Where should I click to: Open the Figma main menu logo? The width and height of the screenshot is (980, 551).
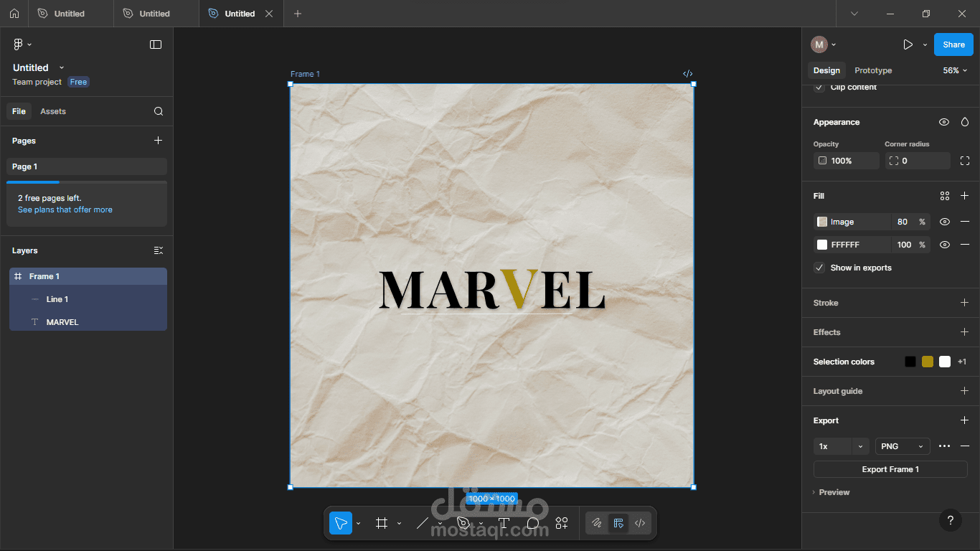point(19,44)
